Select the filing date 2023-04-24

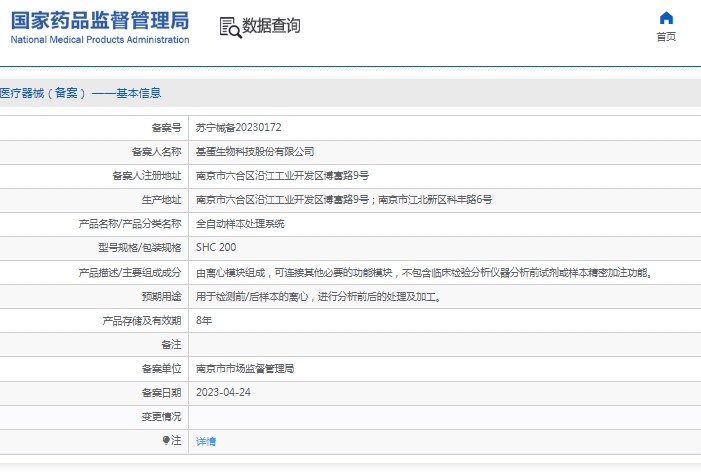[x=223, y=392]
